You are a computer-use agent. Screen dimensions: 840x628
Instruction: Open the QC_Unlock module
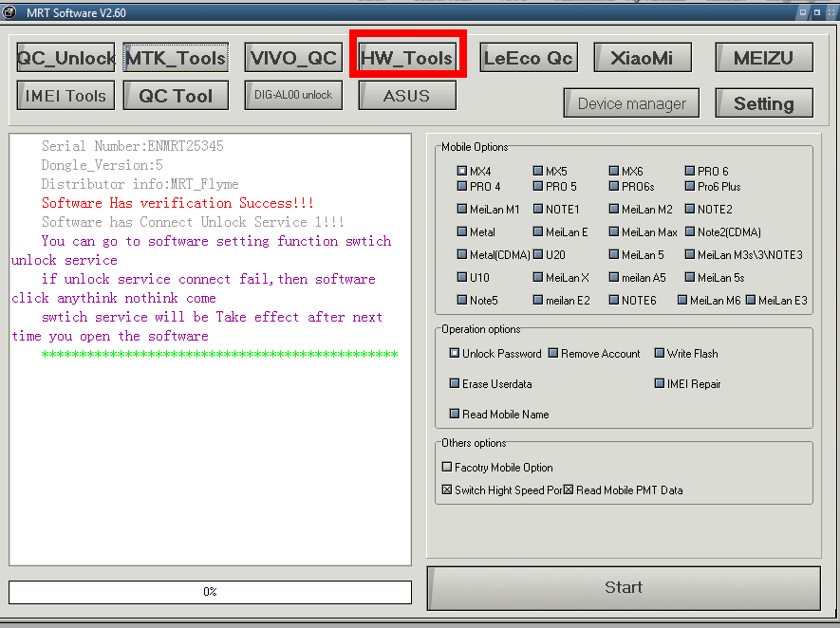[65, 57]
